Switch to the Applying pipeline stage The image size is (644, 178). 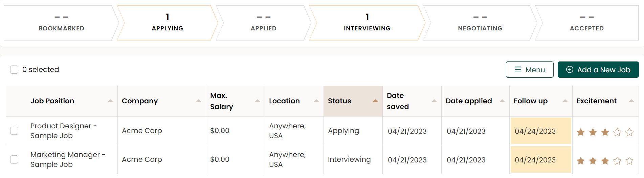click(167, 23)
